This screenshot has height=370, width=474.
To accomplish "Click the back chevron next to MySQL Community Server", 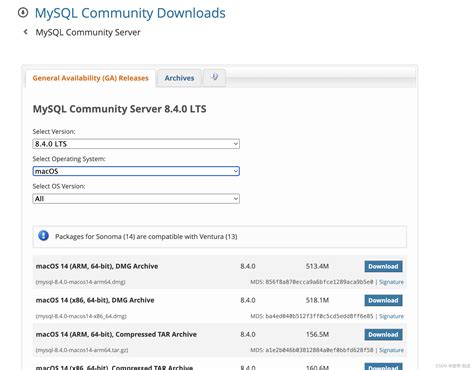I will [25, 32].
